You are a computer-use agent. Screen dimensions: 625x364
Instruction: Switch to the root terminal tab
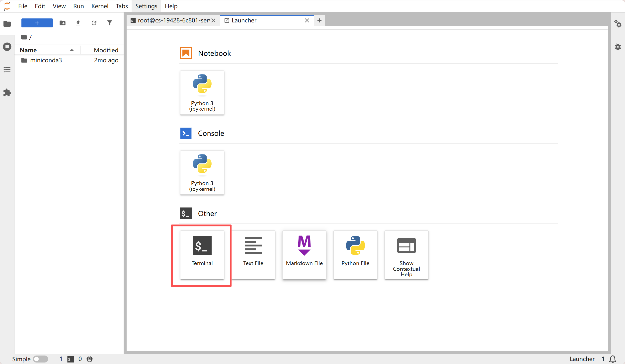point(171,20)
